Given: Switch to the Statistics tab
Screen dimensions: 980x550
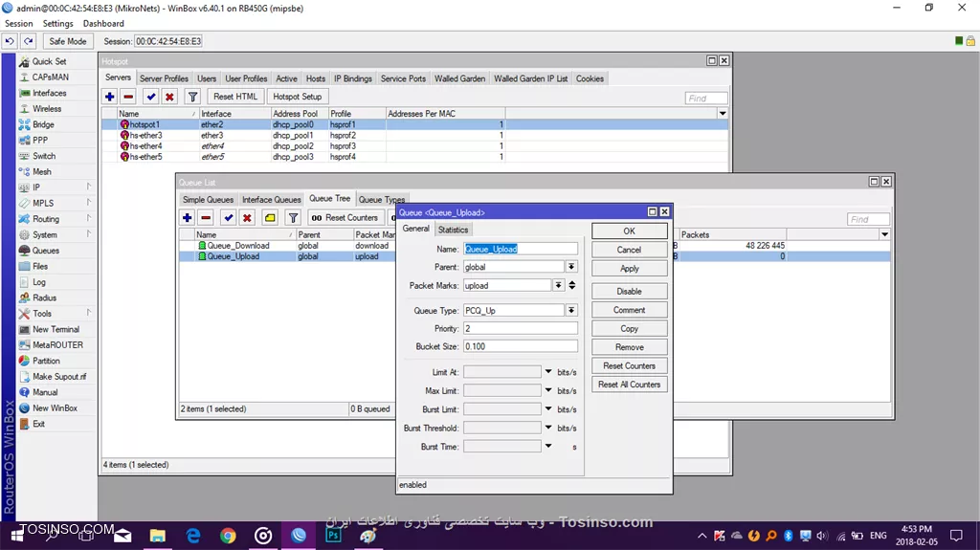Looking at the screenshot, I should pyautogui.click(x=453, y=230).
